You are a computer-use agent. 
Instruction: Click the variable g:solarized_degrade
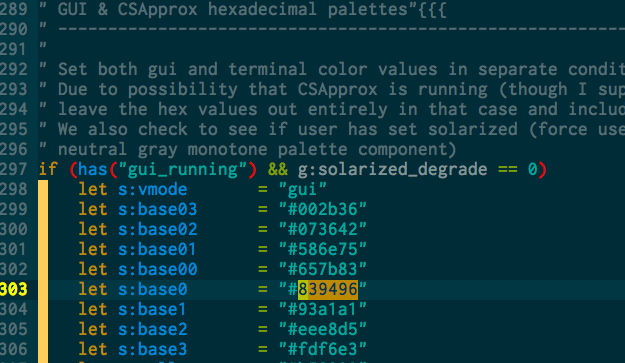pyautogui.click(x=392, y=169)
